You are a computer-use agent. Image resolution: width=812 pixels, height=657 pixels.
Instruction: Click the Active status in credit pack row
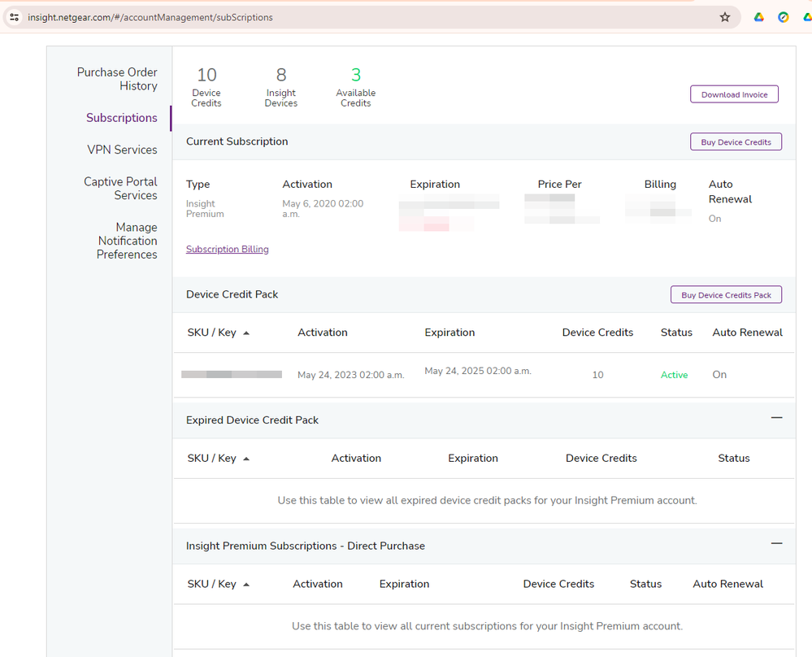coord(674,375)
